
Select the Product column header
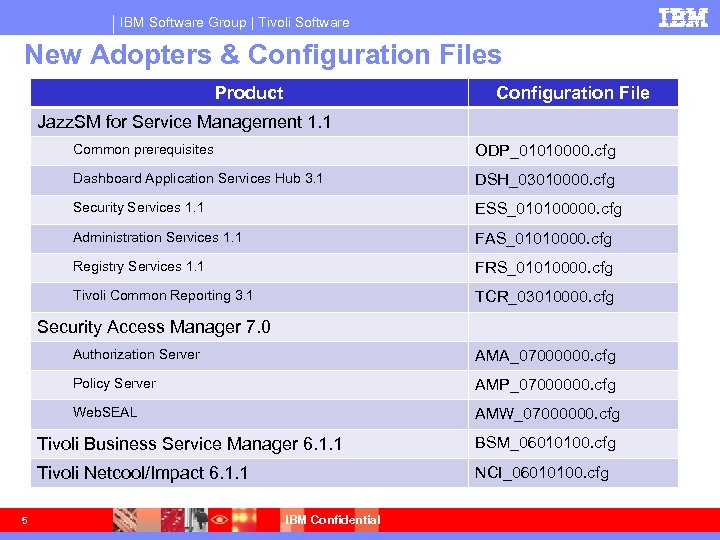tap(249, 93)
